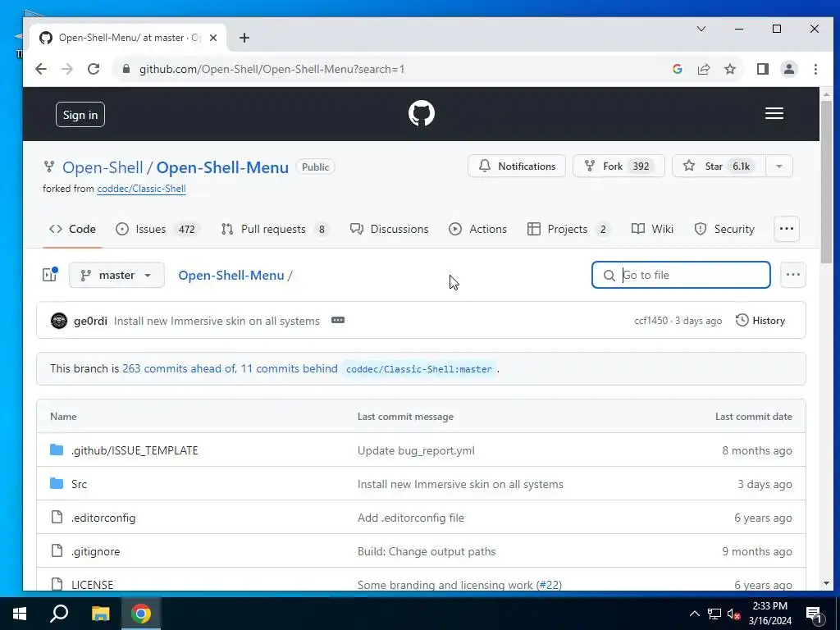Open the Chrome profile avatar
This screenshot has height=630, width=840.
click(x=788, y=69)
